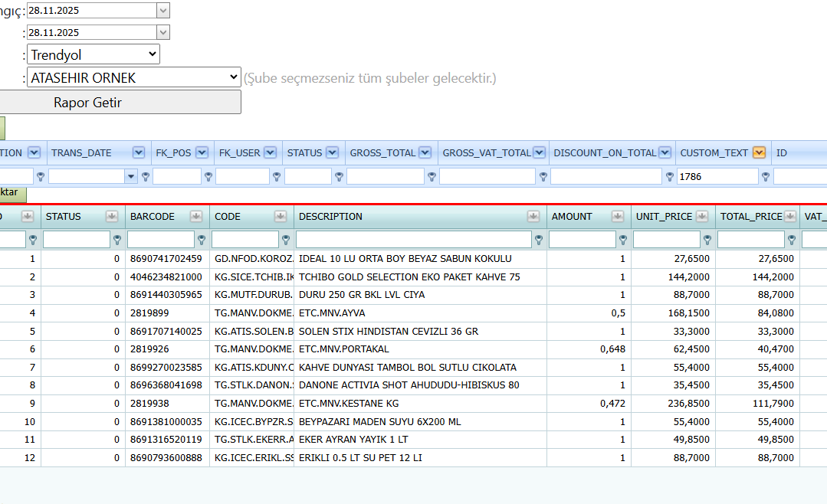Click the Rapor Getir button
The height and width of the screenshot is (504, 827).
click(120, 103)
